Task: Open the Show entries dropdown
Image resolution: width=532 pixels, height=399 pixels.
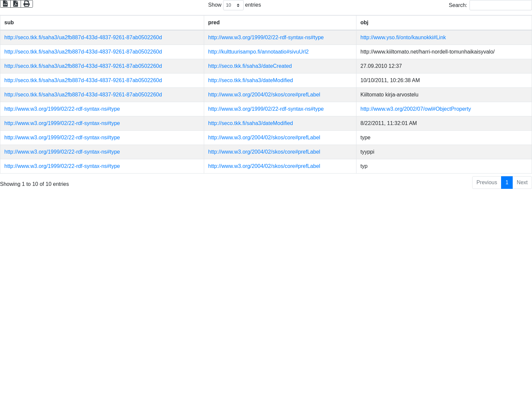Action: (x=233, y=5)
